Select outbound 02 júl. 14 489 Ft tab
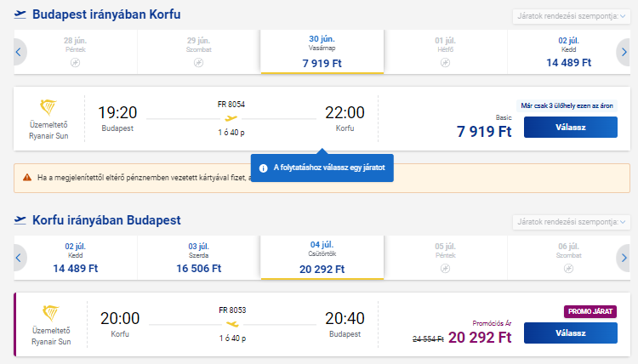This screenshot has height=364, width=638. pyautogui.click(x=568, y=52)
